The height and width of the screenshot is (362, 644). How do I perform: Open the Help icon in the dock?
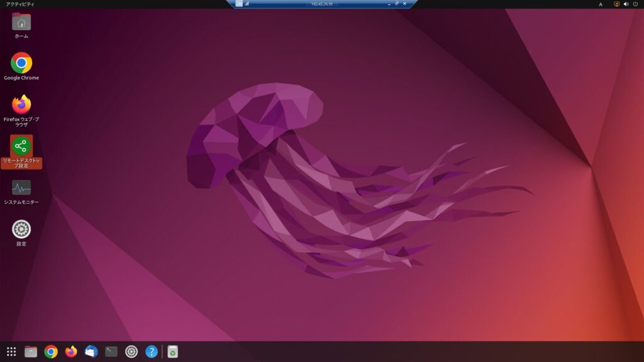152,352
